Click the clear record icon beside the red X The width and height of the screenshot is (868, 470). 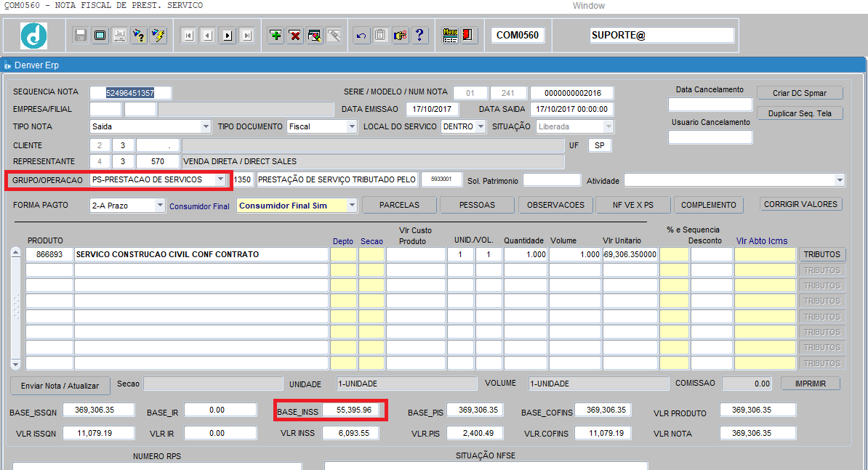click(x=315, y=36)
